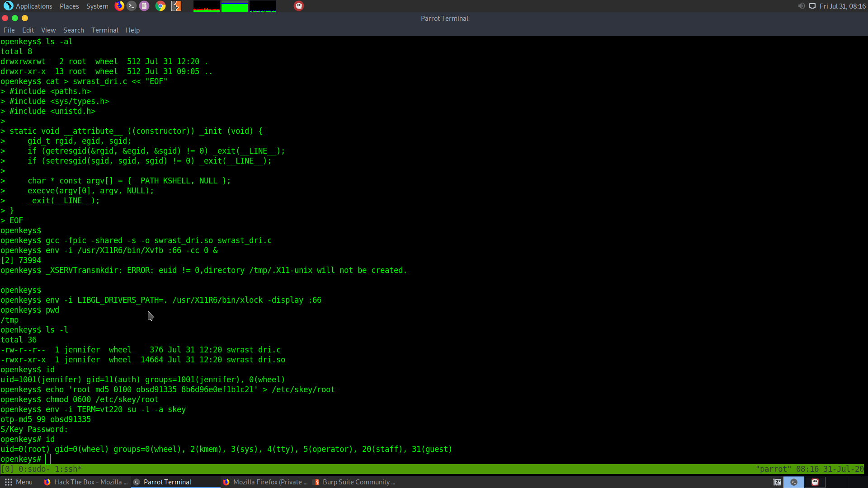The height and width of the screenshot is (488, 868).
Task: Click the volume speaker icon
Action: [801, 6]
